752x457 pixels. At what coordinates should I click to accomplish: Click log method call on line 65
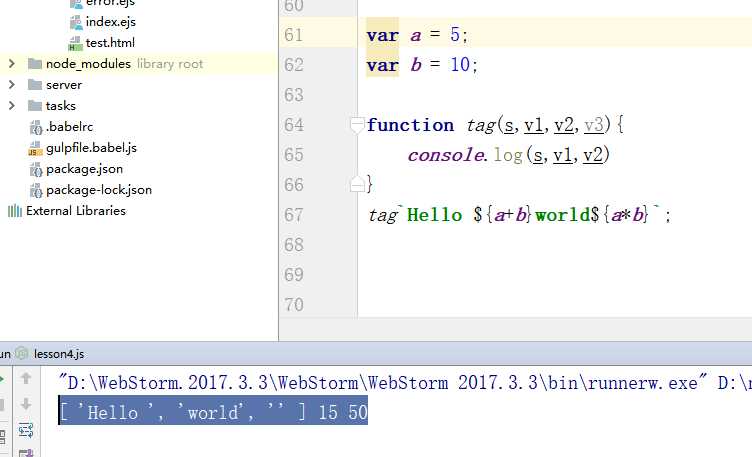508,155
